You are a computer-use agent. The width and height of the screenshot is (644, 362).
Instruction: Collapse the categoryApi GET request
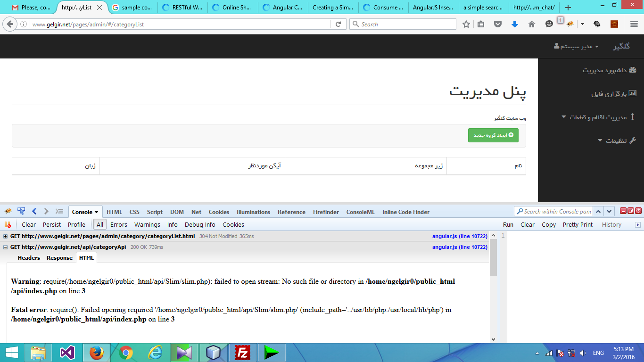click(6, 247)
